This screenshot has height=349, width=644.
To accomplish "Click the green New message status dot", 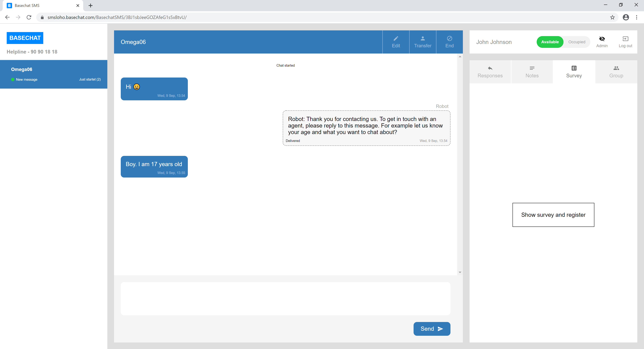I will [x=13, y=80].
